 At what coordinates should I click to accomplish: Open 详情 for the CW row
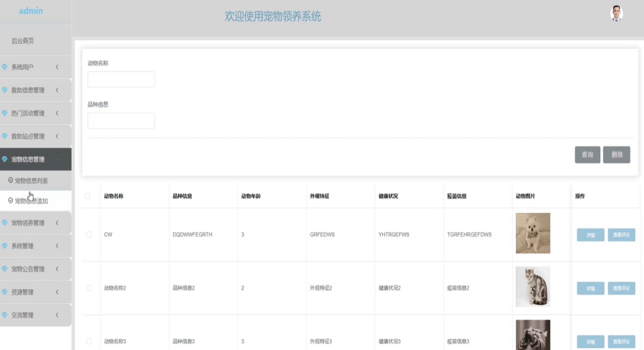pos(591,235)
